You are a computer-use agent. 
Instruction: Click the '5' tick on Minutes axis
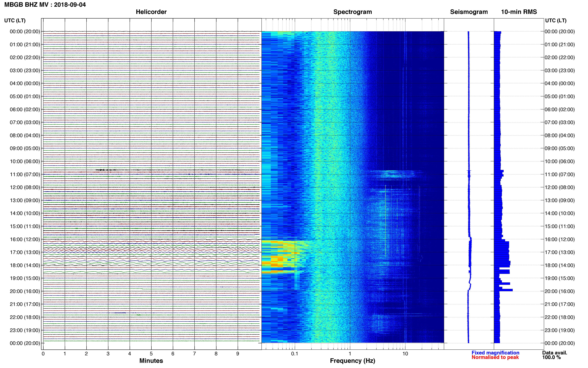(x=151, y=354)
